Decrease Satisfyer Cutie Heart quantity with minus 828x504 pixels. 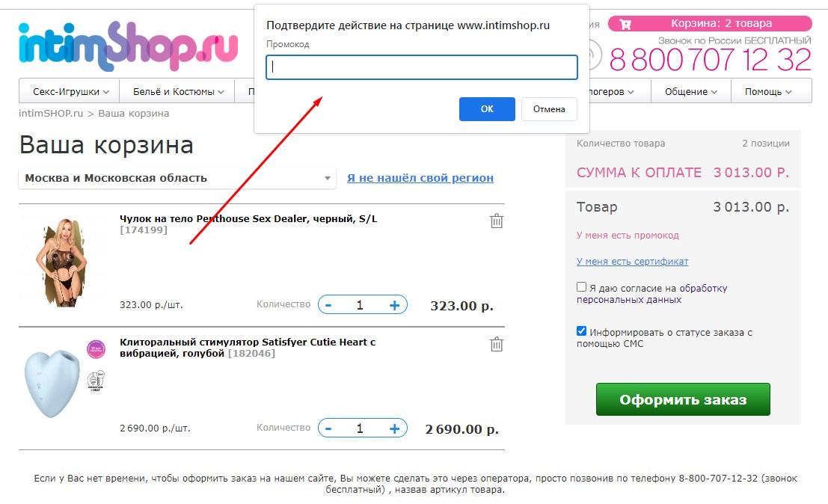click(x=328, y=428)
